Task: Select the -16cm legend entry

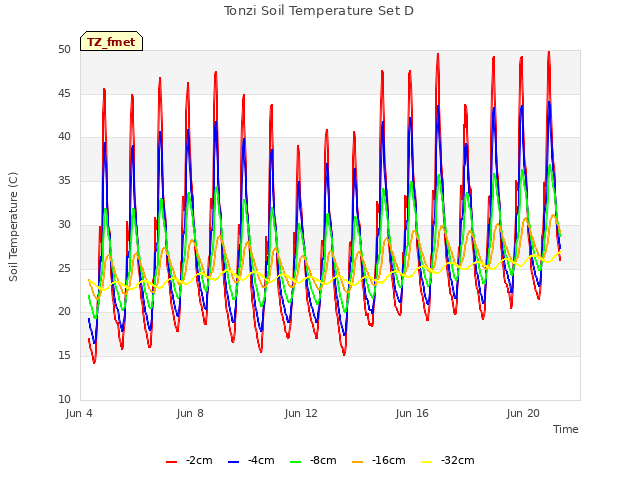Action: click(378, 461)
